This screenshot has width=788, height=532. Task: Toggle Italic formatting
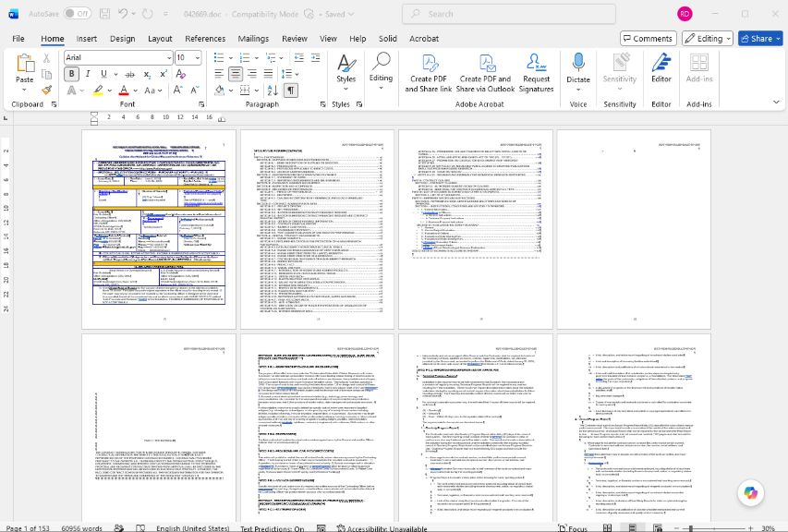pyautogui.click(x=88, y=74)
